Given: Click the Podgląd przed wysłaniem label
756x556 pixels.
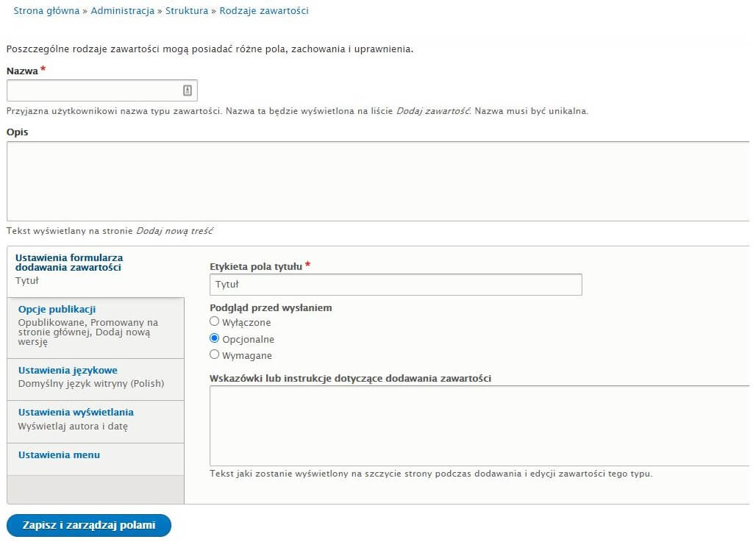Looking at the screenshot, I should pos(271,307).
